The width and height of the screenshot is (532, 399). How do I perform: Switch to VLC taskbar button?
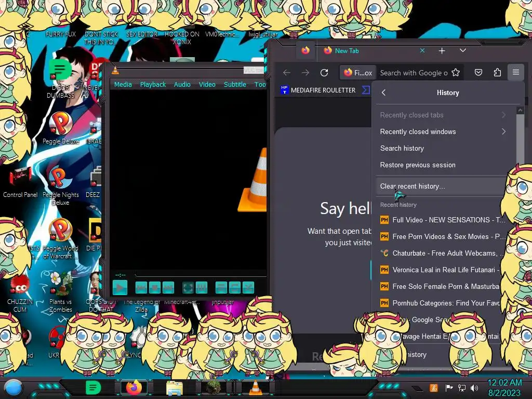(255, 388)
